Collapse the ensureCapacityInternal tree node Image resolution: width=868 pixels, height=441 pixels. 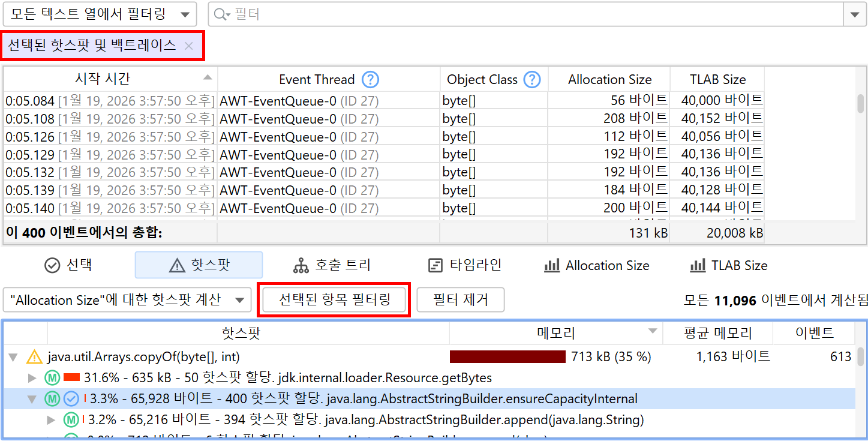pos(32,399)
